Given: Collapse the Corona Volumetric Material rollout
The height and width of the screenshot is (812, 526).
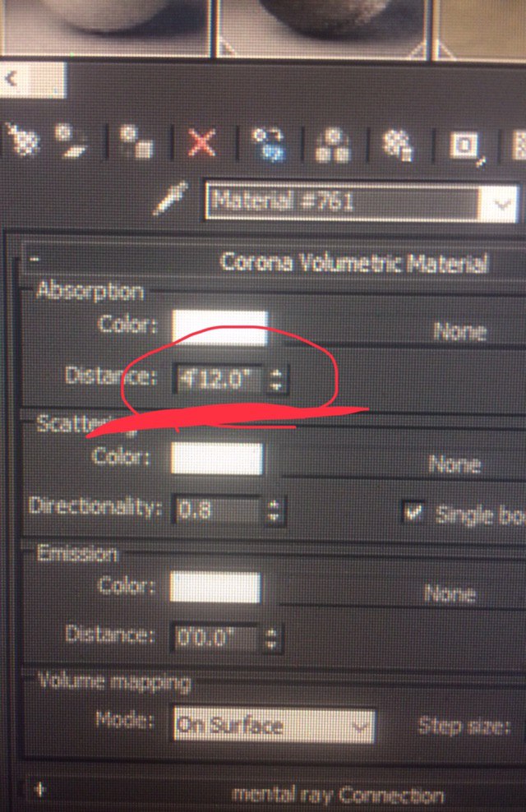Looking at the screenshot, I should [35, 258].
